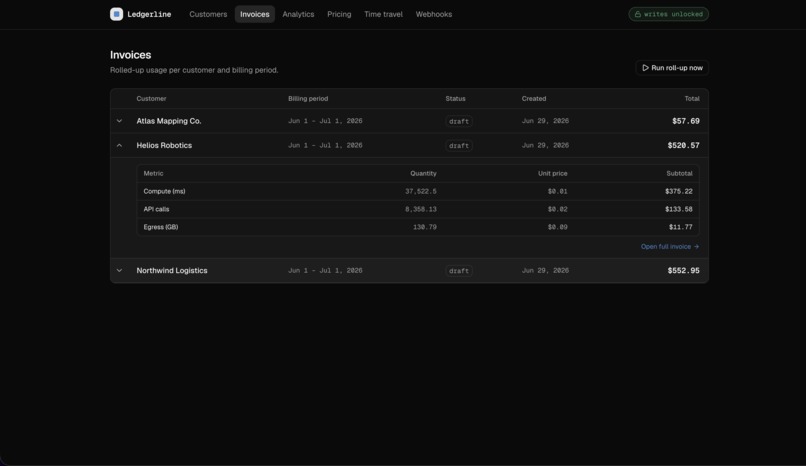Click the Billing period column header

point(308,99)
